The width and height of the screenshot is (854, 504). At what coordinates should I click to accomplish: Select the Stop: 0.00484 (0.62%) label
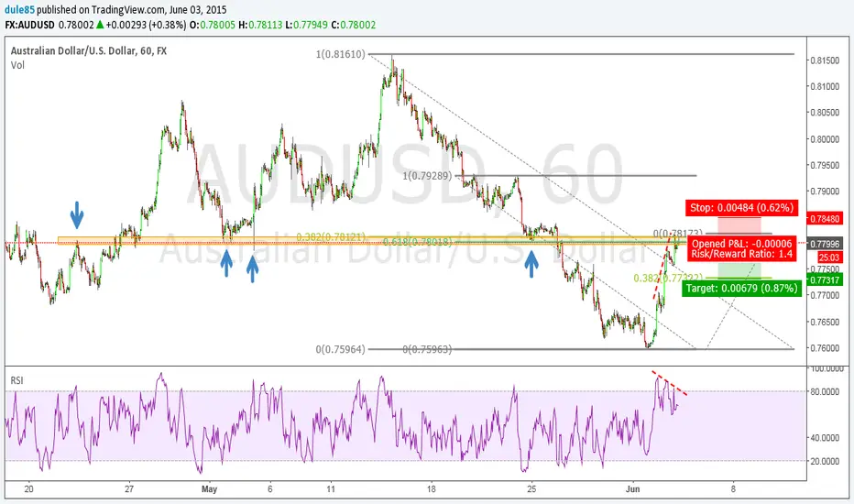click(x=742, y=208)
